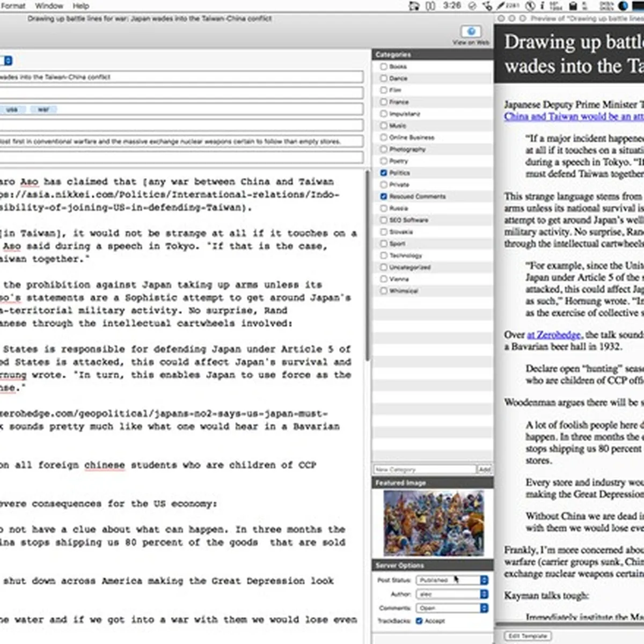Click the checkmark circle menu bar icon
644x644 pixels.
point(472,6)
